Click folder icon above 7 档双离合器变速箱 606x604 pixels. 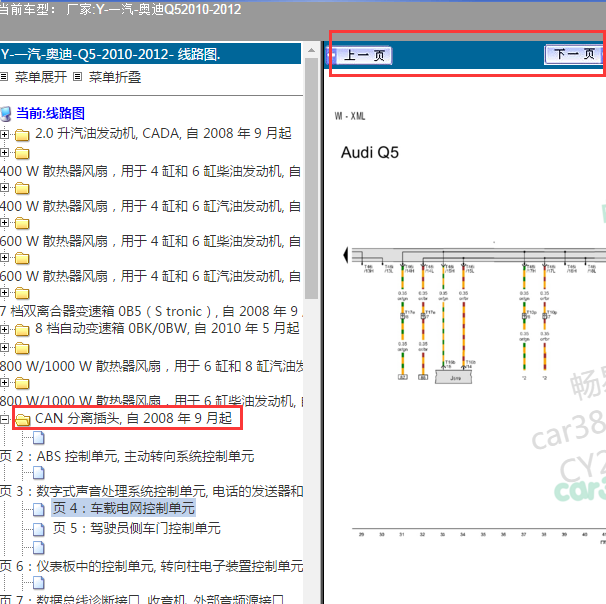pyautogui.click(x=22, y=293)
